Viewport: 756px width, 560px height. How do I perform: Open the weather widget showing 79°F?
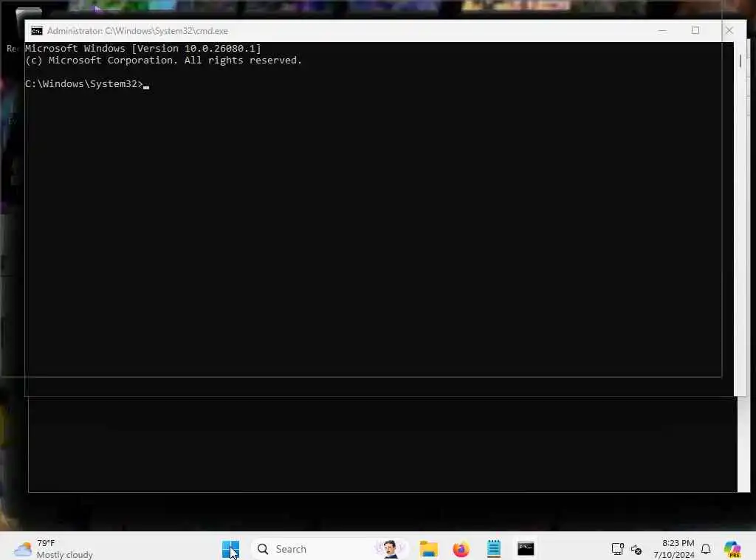click(53, 549)
